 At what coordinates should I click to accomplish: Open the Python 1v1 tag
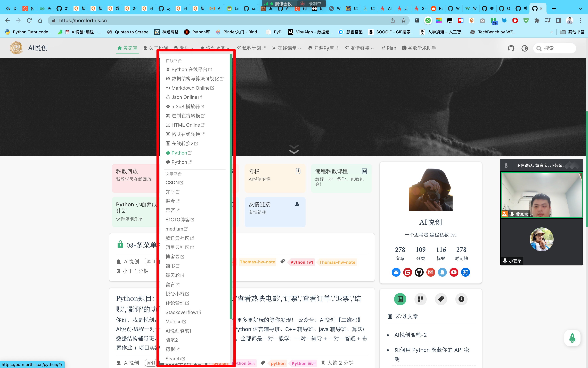click(301, 262)
